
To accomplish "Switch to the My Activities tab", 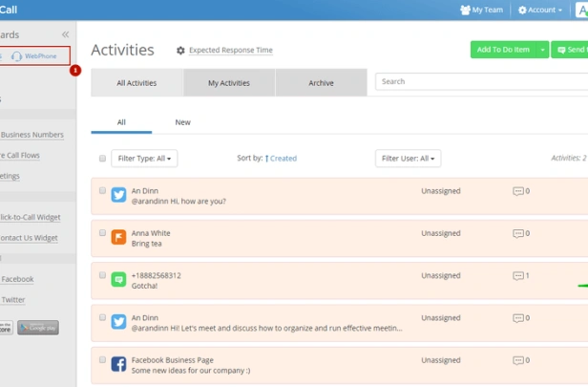I will click(229, 83).
